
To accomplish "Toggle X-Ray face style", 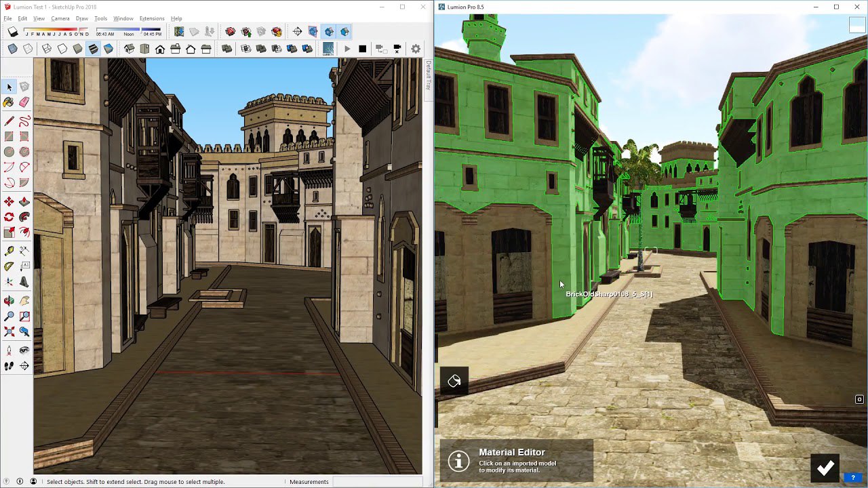I will point(12,49).
